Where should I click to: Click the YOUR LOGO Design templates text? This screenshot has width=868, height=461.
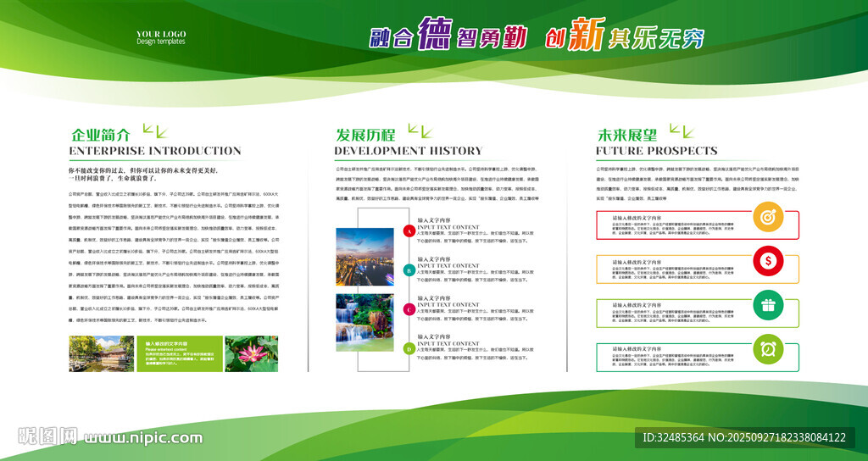[x=161, y=37]
